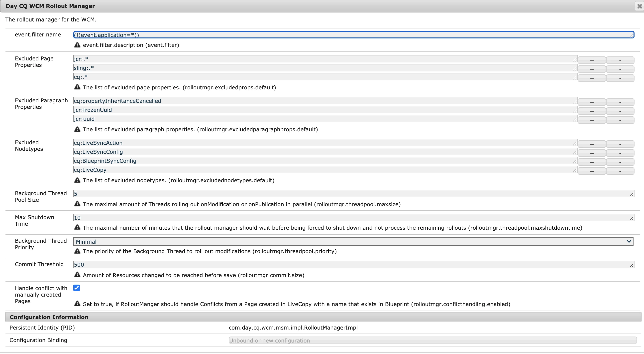
Task: Remove the sling:.* excluded property row
Action: [620, 69]
